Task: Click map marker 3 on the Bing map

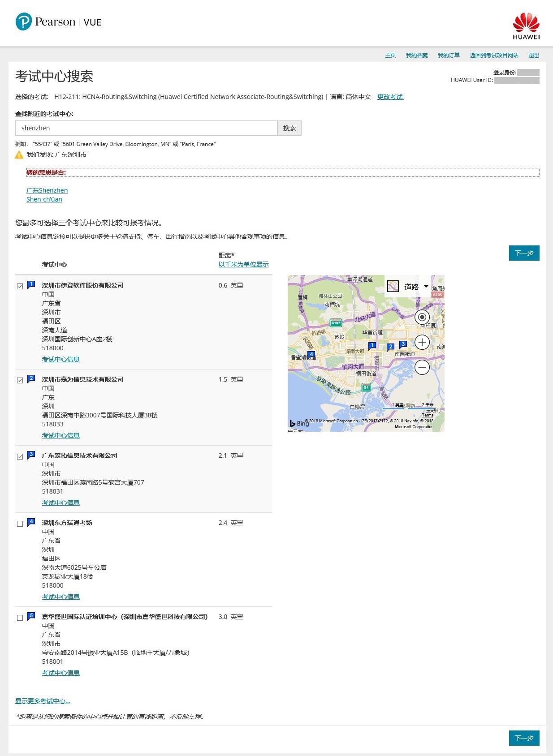Action: click(x=403, y=344)
